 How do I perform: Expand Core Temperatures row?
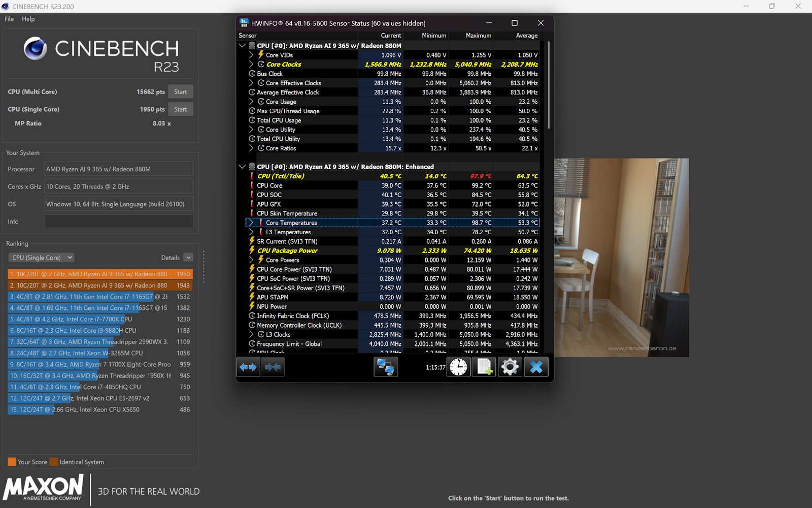(x=251, y=223)
